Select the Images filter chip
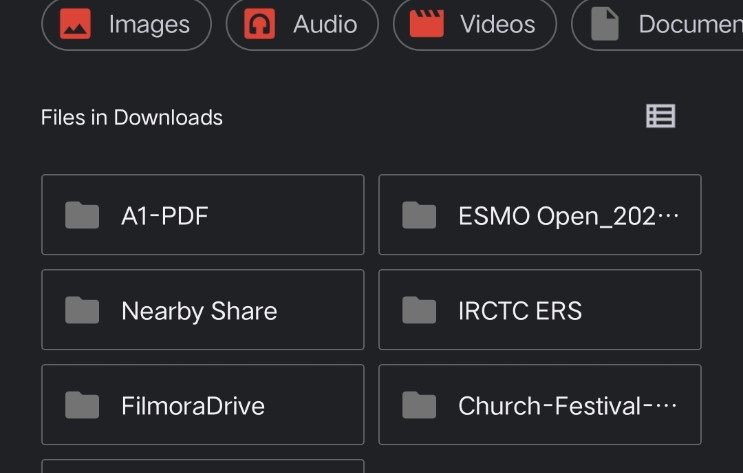 [127, 24]
